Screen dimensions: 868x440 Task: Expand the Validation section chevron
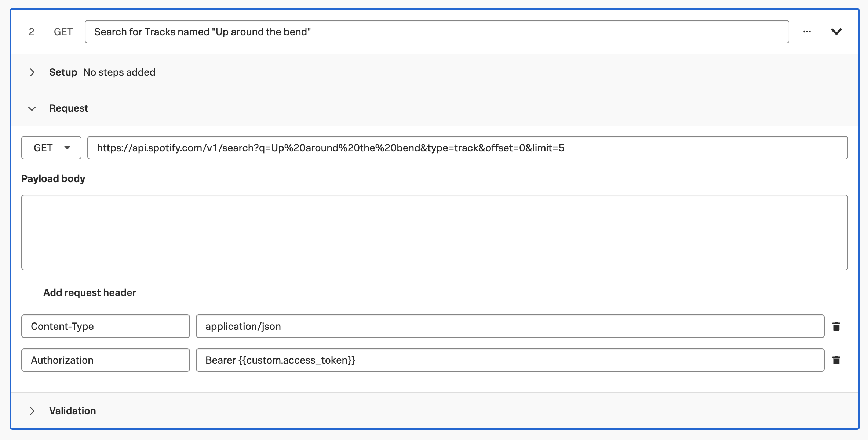(32, 411)
